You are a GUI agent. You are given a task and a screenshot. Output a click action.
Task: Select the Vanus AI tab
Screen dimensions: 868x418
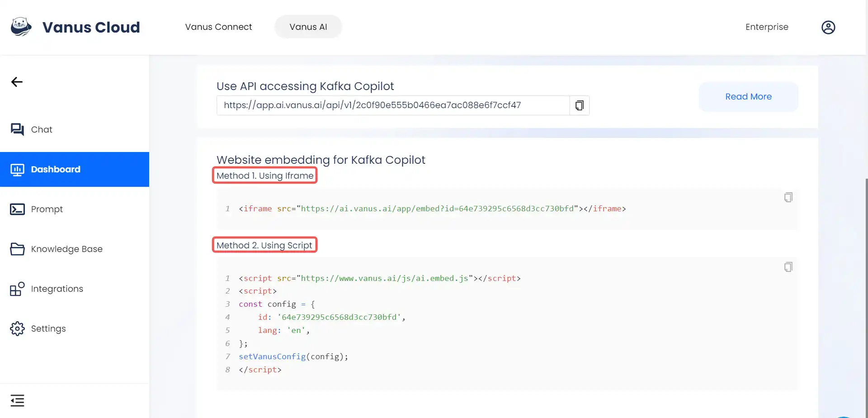coord(308,27)
